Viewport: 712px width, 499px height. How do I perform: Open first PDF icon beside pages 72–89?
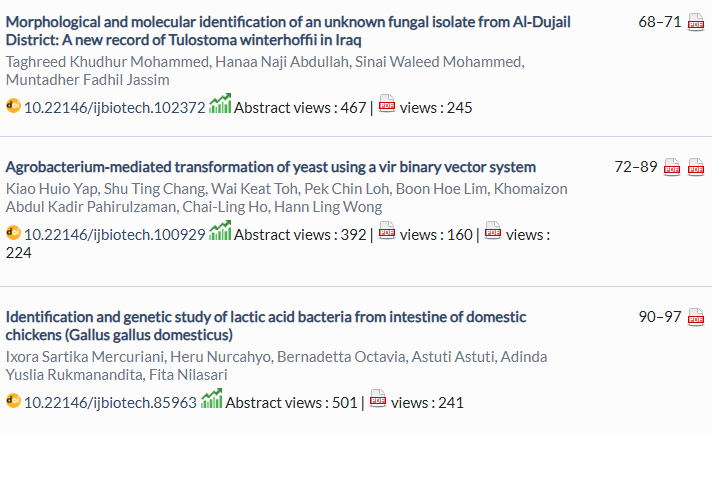tap(672, 167)
